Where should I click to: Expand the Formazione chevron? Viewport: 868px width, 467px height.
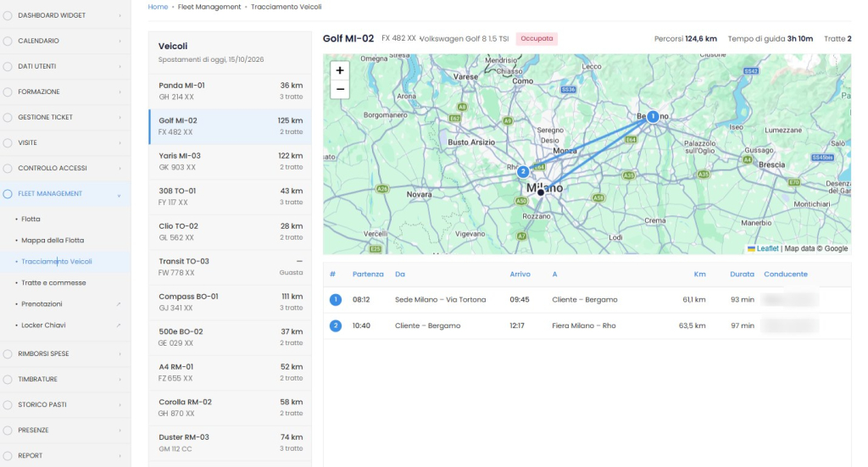coord(120,92)
